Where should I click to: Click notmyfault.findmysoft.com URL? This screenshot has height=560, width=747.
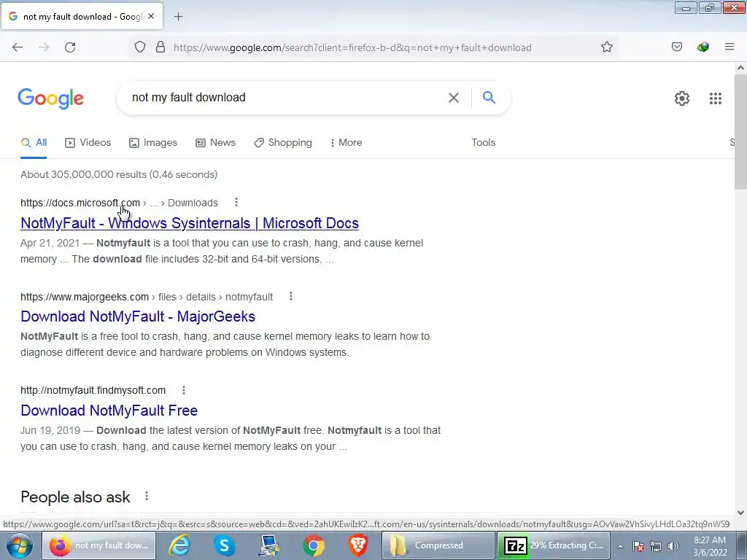93,391
